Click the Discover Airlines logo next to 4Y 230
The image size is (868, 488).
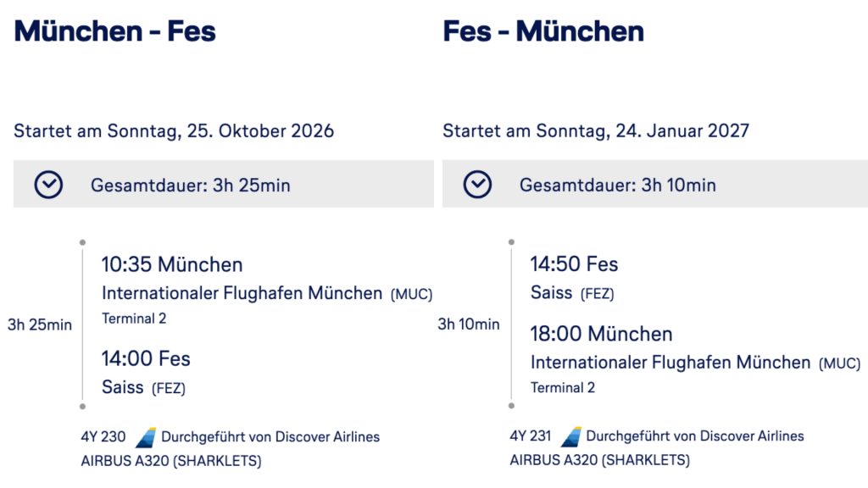tap(146, 437)
